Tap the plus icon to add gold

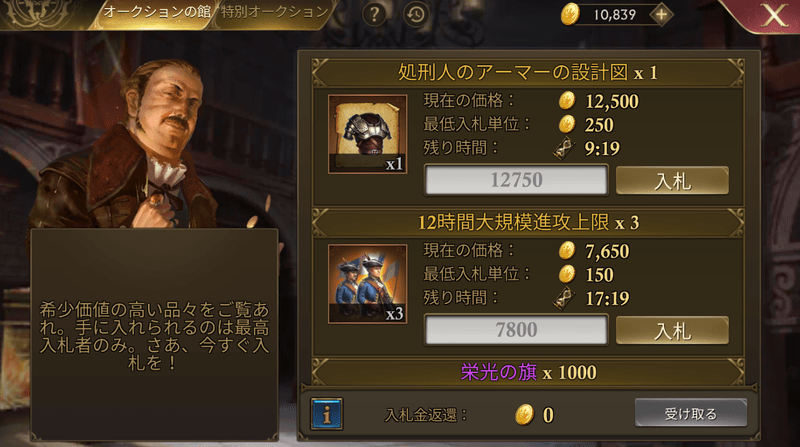(661, 15)
